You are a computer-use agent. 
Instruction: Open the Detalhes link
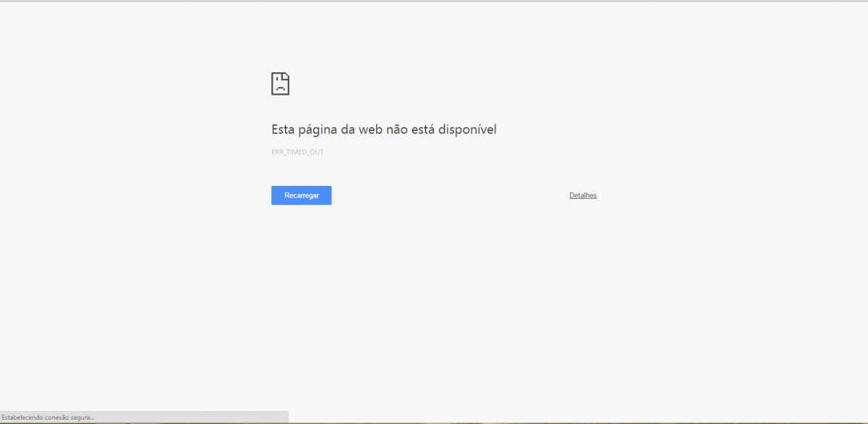(x=583, y=195)
